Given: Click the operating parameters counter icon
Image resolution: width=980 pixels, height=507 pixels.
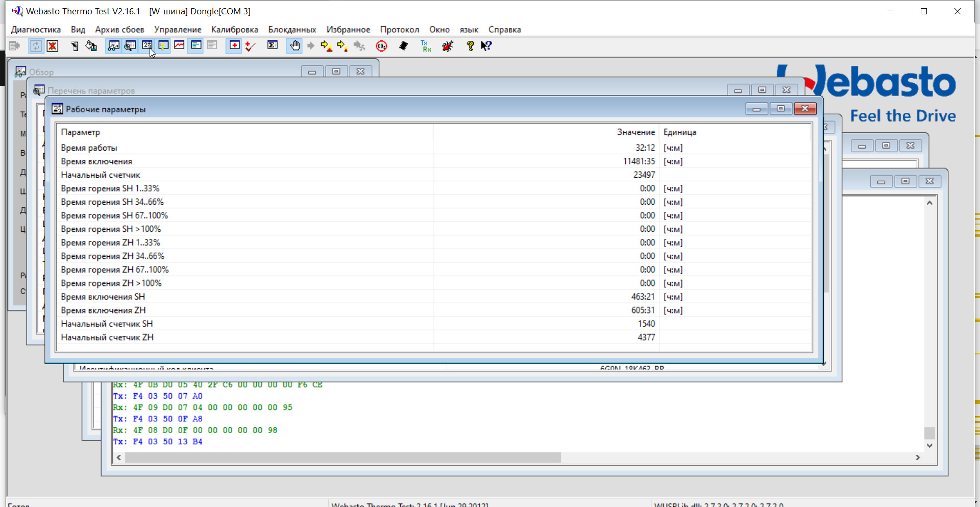Looking at the screenshot, I should click(x=147, y=46).
